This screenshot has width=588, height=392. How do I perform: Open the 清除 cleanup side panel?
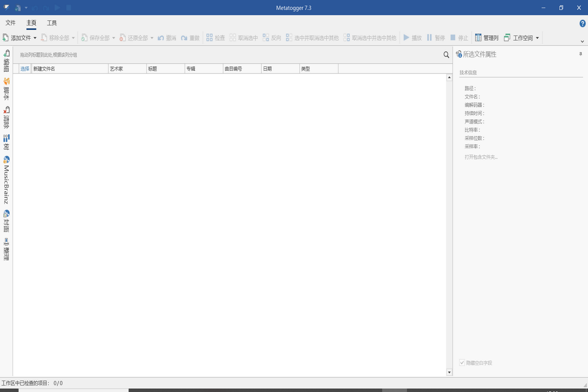pos(6,117)
